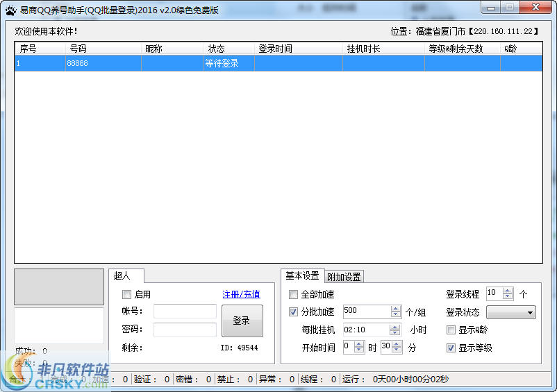Enable the 启用 checkbox in 超人 panel
557x392 pixels.
[126, 294]
